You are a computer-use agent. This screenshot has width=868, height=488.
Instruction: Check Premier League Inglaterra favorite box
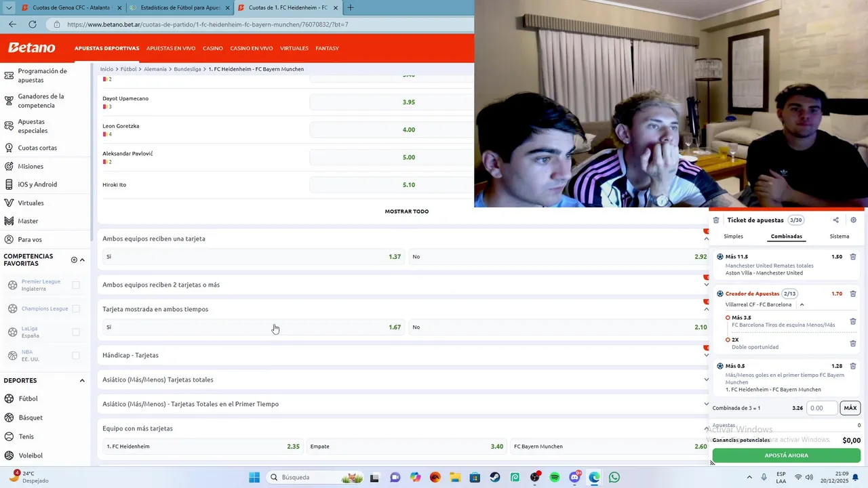click(76, 285)
